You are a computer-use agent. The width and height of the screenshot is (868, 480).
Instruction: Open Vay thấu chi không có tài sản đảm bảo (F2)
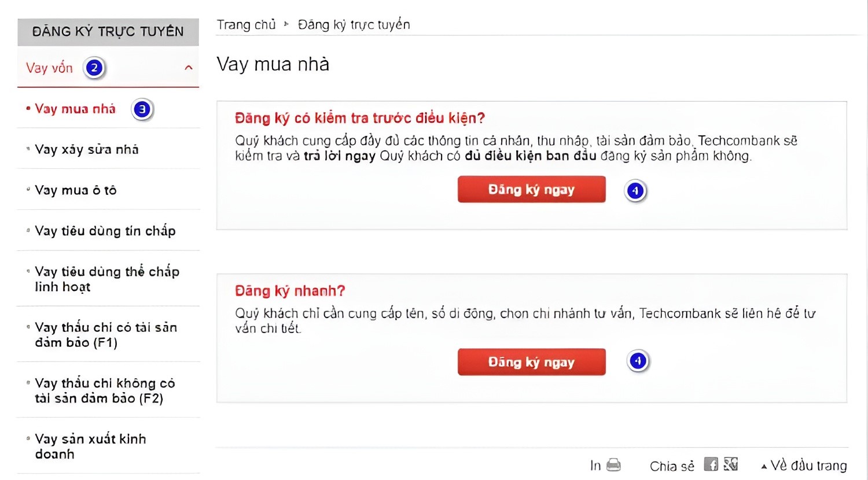coord(105,391)
